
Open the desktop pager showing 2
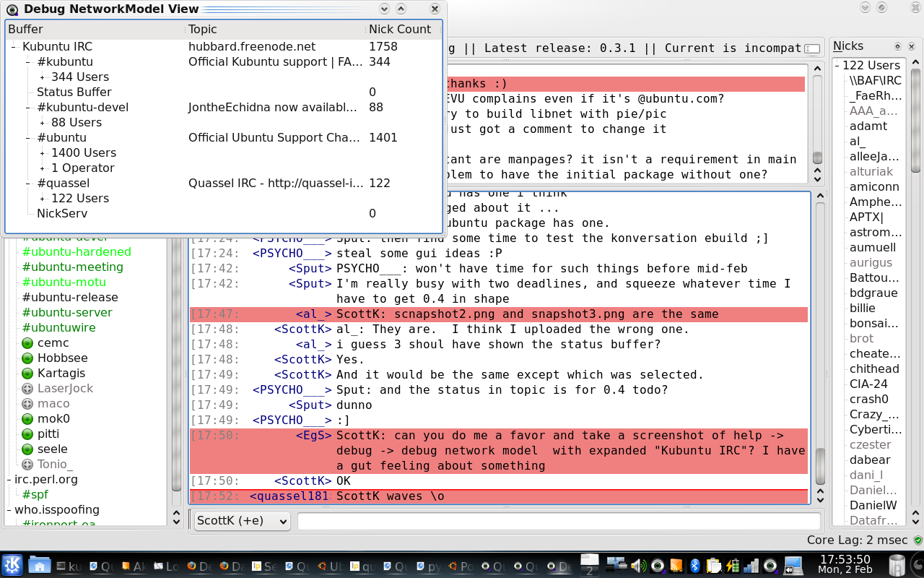590,565
